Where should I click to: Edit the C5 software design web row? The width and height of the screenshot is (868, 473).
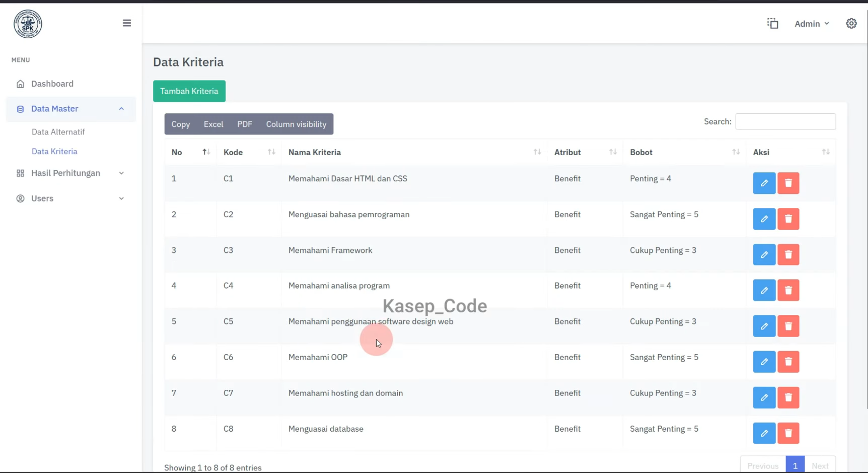[764, 326]
